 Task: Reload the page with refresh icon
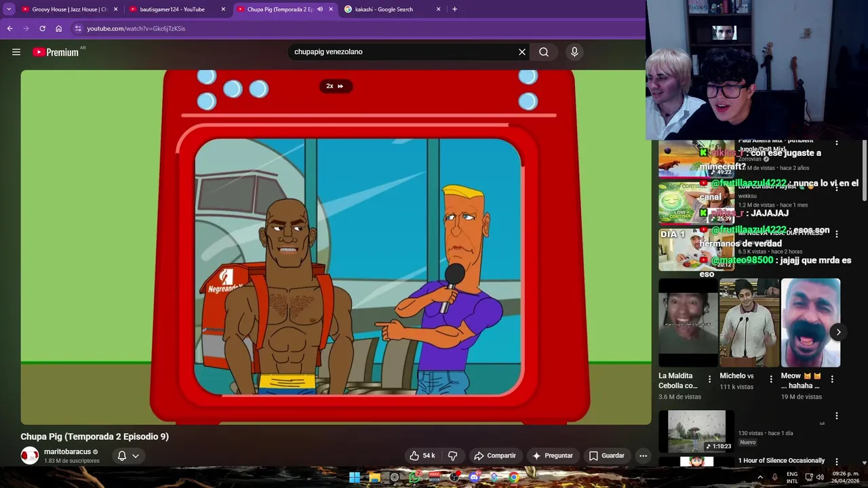point(42,28)
